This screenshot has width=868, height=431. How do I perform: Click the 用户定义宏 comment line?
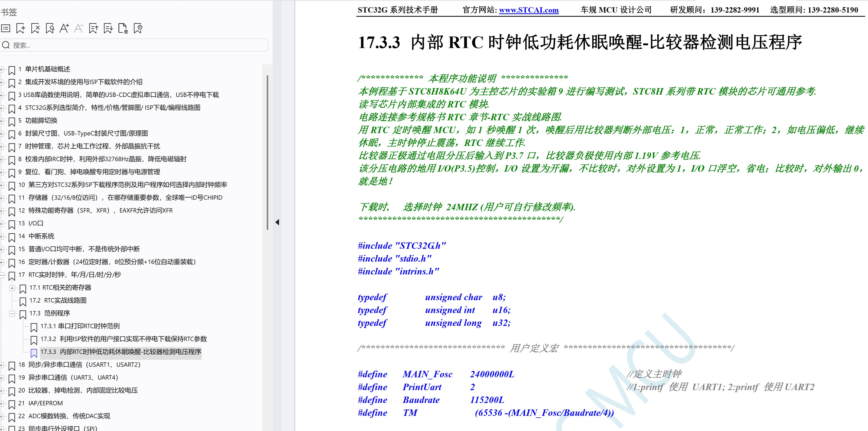click(546, 348)
